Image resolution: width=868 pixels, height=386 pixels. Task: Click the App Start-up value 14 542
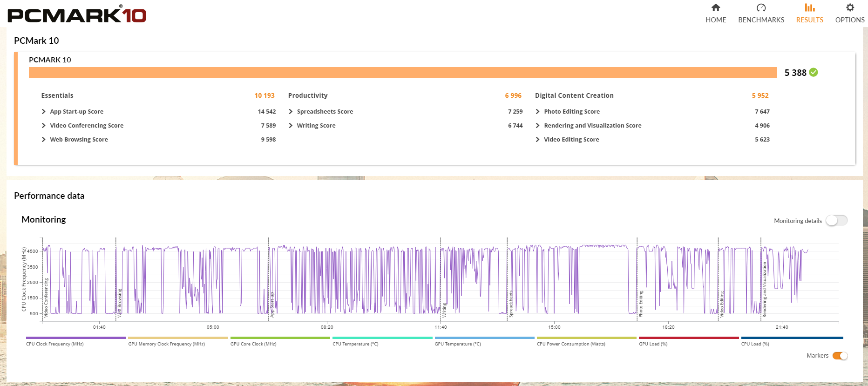[x=267, y=111]
